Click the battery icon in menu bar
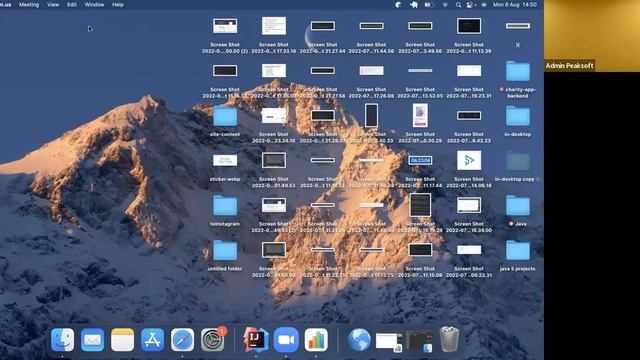 (429, 4)
